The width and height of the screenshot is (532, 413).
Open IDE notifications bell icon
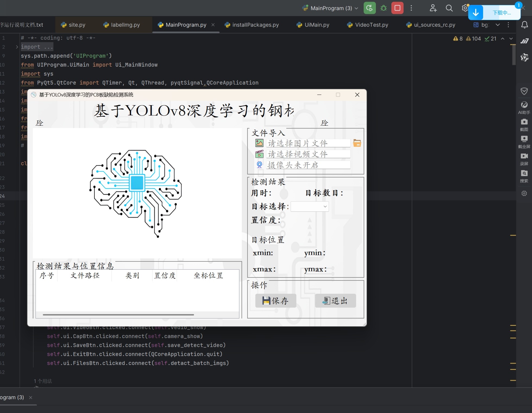[x=524, y=25]
